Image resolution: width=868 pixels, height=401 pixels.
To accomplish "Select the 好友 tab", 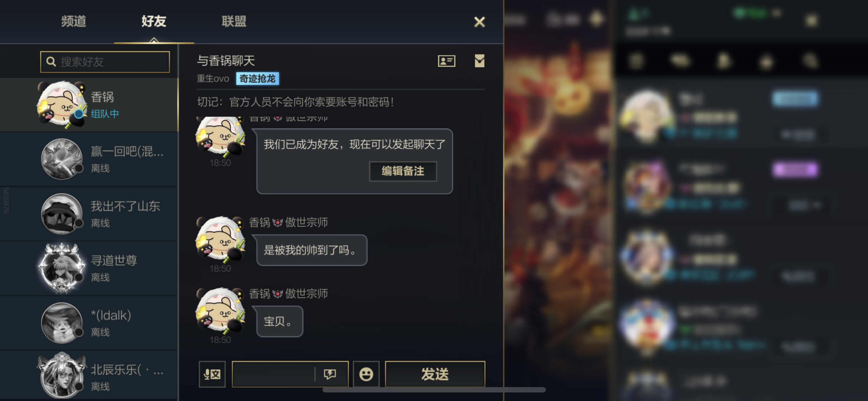I will click(x=154, y=21).
